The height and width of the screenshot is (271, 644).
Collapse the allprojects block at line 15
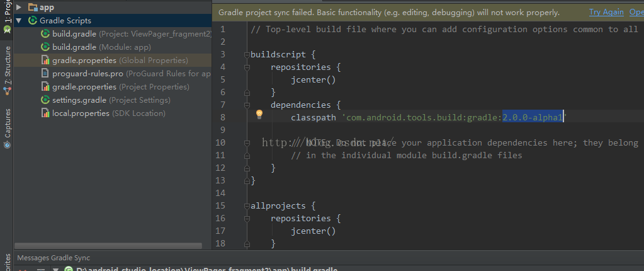tap(247, 205)
